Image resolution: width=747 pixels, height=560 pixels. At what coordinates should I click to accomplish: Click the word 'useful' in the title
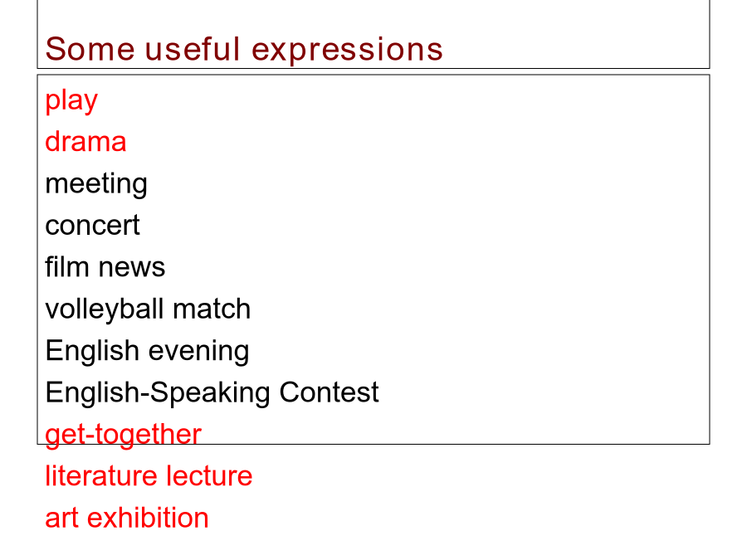(x=193, y=49)
